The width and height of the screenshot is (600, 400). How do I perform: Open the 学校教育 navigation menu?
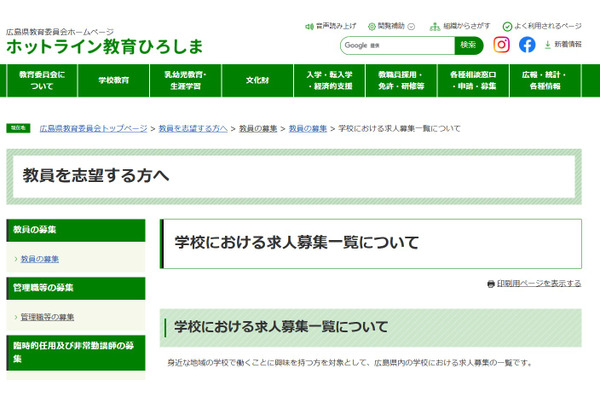[x=114, y=80]
